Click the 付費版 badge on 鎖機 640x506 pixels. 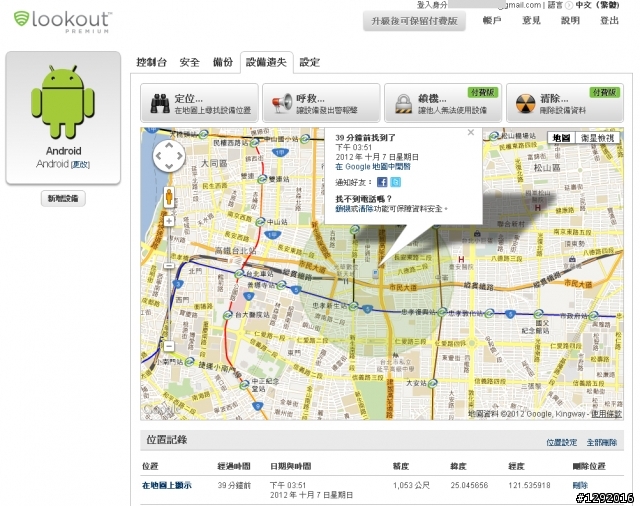482,93
